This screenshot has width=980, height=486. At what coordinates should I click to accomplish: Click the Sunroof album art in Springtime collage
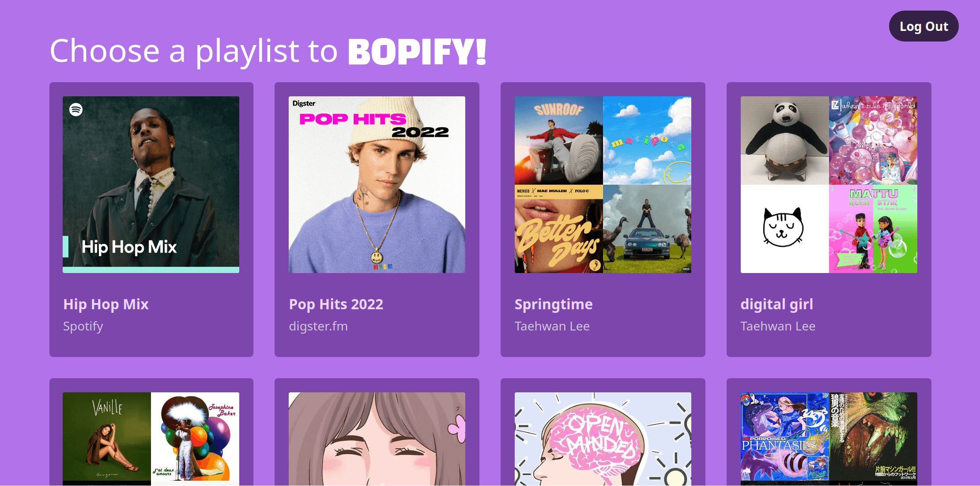point(558,140)
